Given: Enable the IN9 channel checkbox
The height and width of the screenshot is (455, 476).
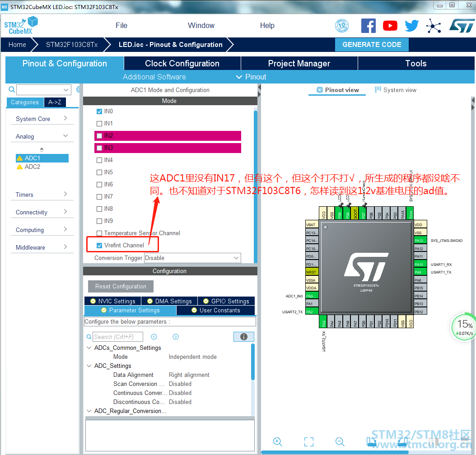Looking at the screenshot, I should coord(99,221).
